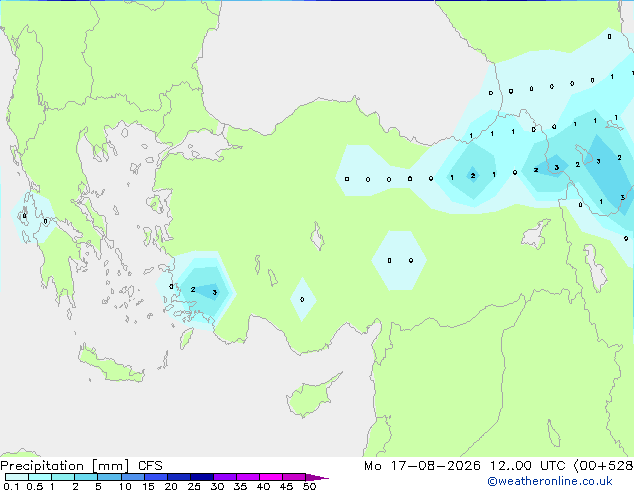Select the 0.1–0.5 mm legend color box
The height and width of the screenshot is (490, 634).
(17, 477)
